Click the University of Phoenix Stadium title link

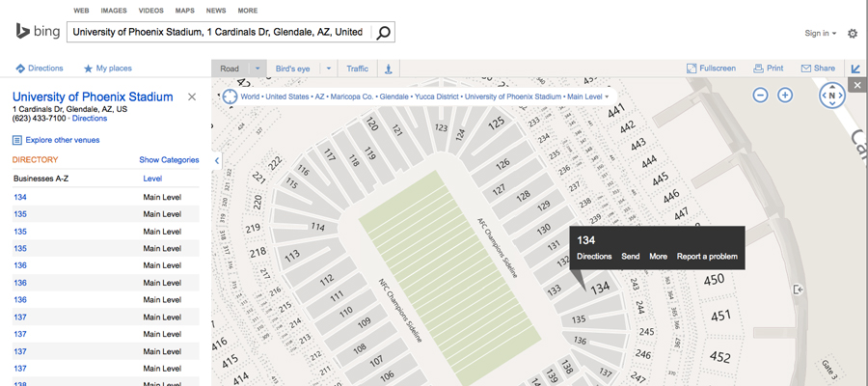pos(93,96)
